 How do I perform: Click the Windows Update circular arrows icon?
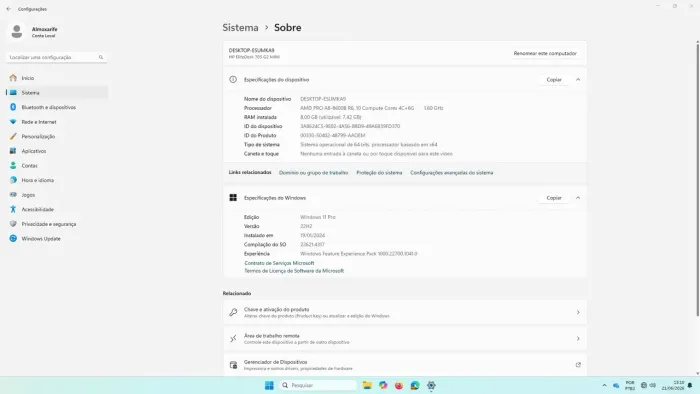[13, 239]
